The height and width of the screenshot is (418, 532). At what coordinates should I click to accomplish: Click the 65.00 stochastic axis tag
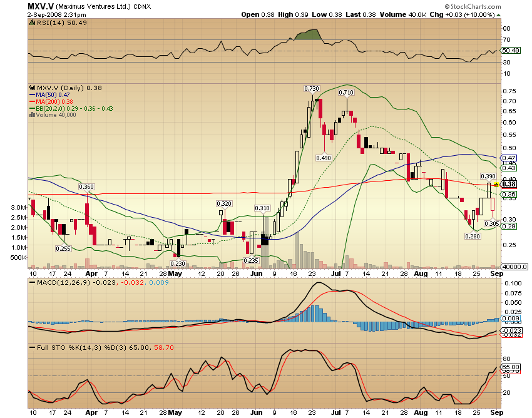tap(511, 367)
